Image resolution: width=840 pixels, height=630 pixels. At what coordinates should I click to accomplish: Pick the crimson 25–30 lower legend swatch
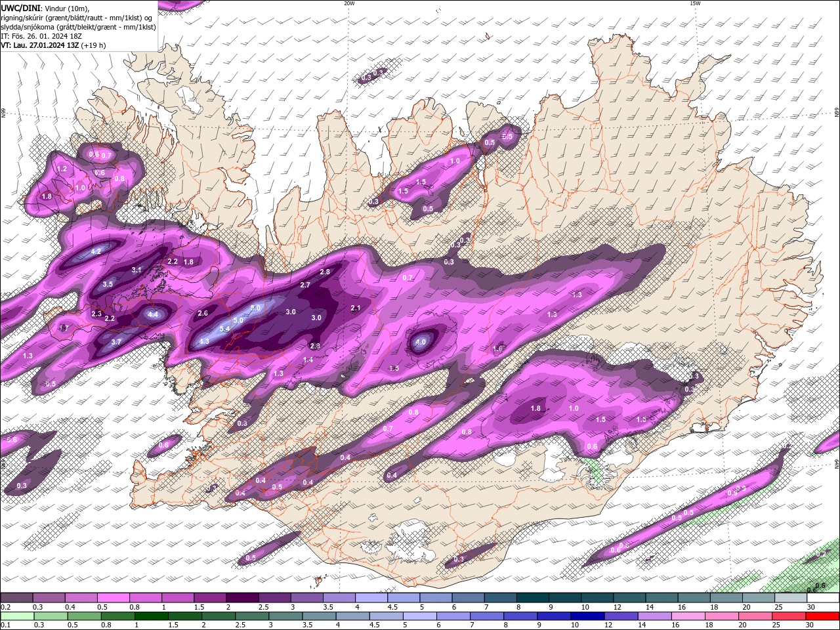click(x=788, y=616)
